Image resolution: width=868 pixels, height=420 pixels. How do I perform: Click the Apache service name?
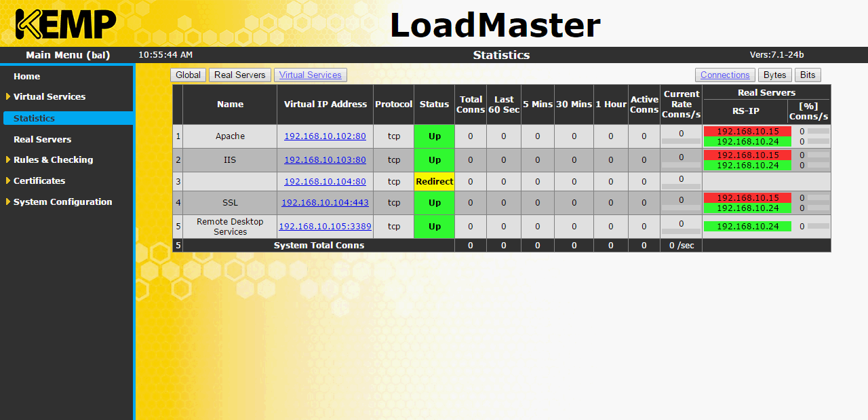[230, 136]
